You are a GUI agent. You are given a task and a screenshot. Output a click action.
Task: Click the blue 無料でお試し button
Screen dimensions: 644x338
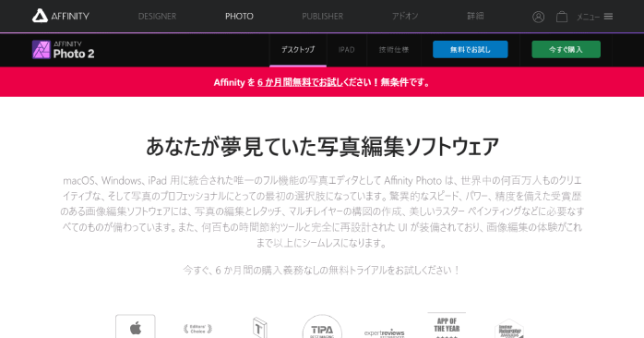471,49
